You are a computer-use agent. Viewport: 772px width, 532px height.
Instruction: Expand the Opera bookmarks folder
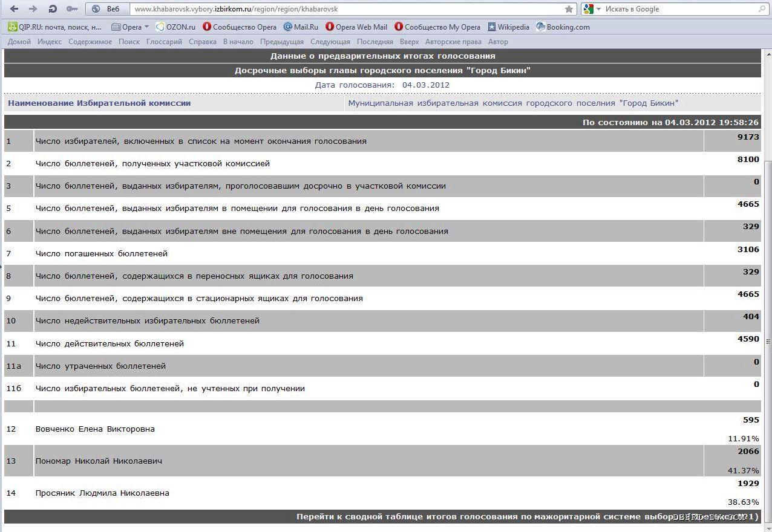point(131,27)
